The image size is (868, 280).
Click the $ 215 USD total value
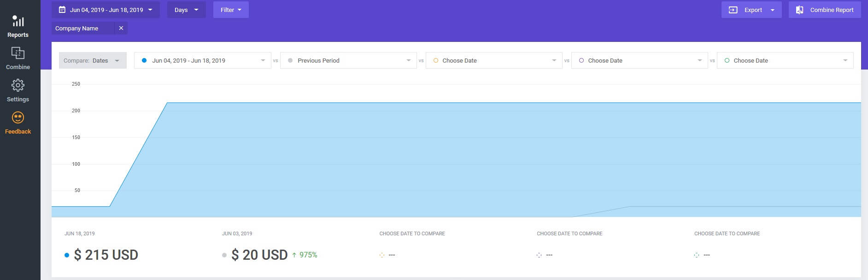pos(106,255)
